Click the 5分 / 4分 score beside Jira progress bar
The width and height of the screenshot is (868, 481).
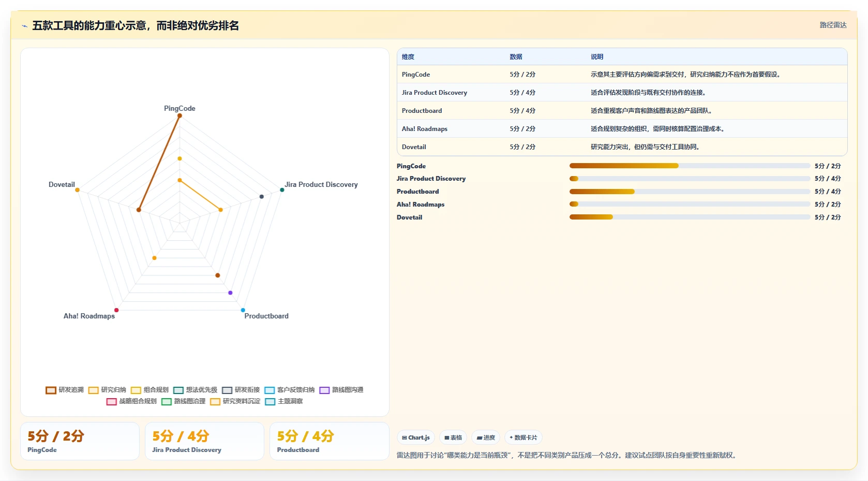pos(828,179)
